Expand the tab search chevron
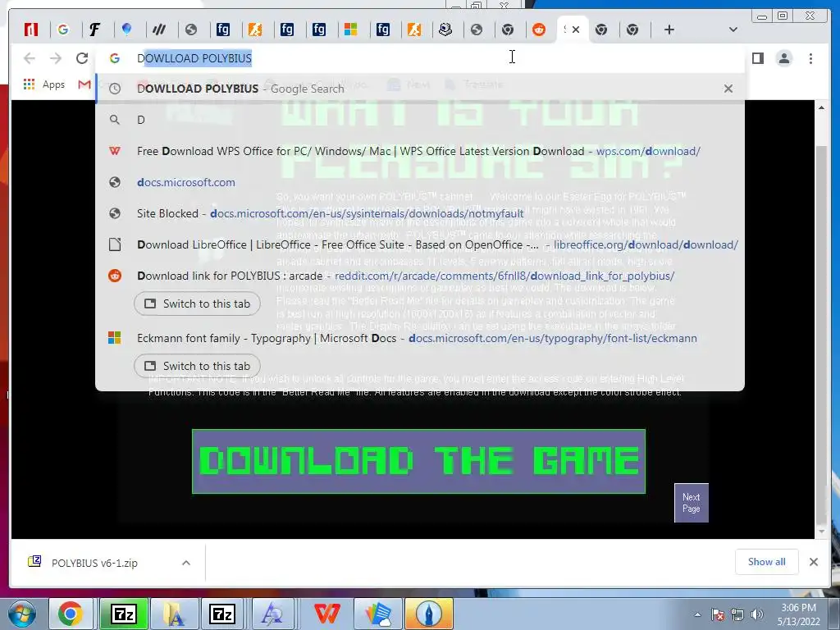The image size is (840, 630). [x=733, y=30]
